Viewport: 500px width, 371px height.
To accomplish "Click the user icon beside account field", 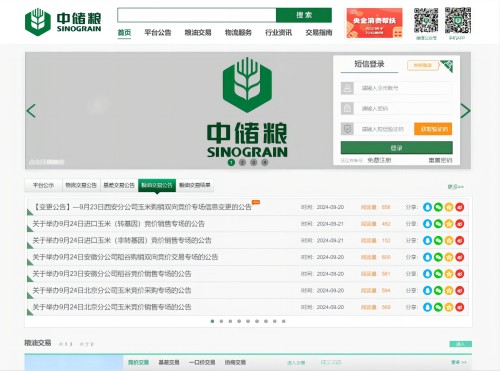I will coord(347,88).
